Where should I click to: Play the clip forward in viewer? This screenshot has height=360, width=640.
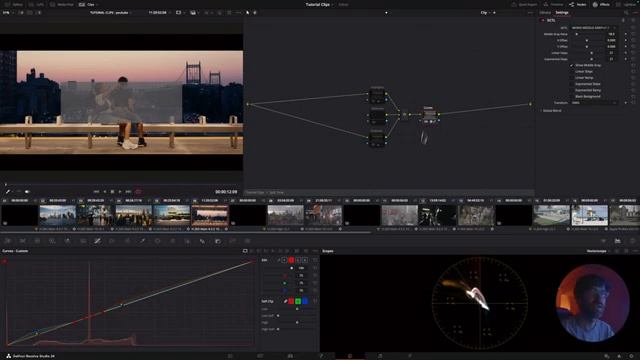coord(120,191)
